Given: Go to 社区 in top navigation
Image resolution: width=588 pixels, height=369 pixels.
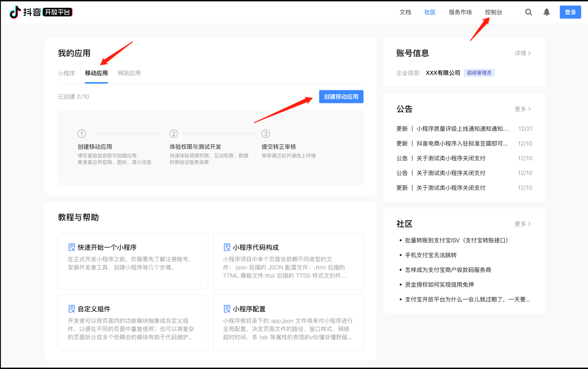Looking at the screenshot, I should point(430,12).
